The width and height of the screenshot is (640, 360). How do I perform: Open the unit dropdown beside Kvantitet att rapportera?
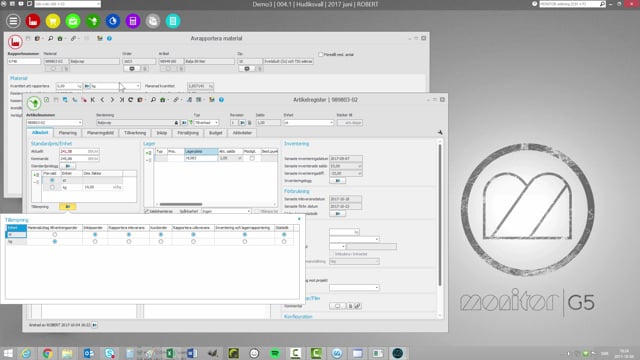coord(138,86)
